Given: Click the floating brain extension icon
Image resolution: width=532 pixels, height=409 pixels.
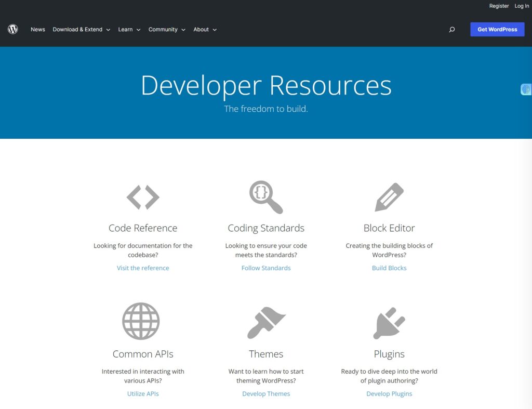Looking at the screenshot, I should pos(526,89).
